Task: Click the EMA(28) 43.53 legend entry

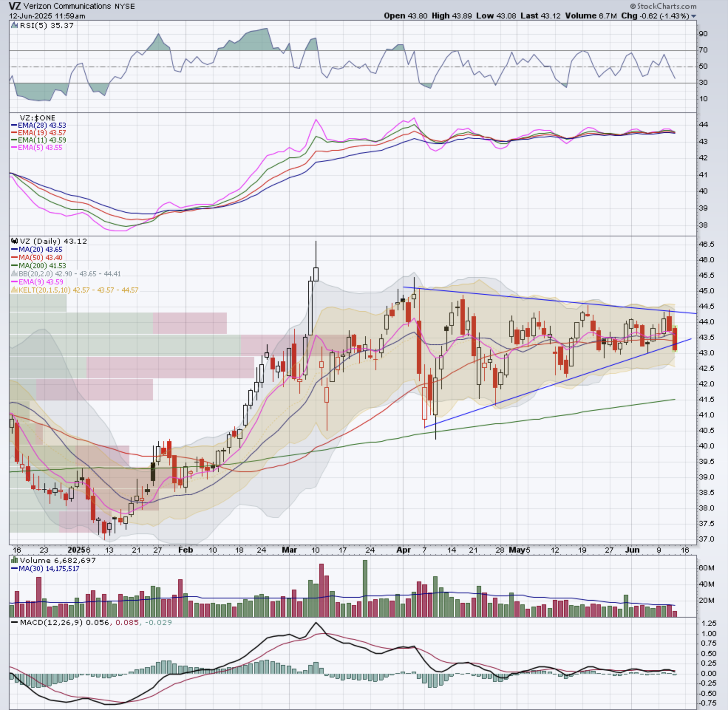Action: click(39, 125)
